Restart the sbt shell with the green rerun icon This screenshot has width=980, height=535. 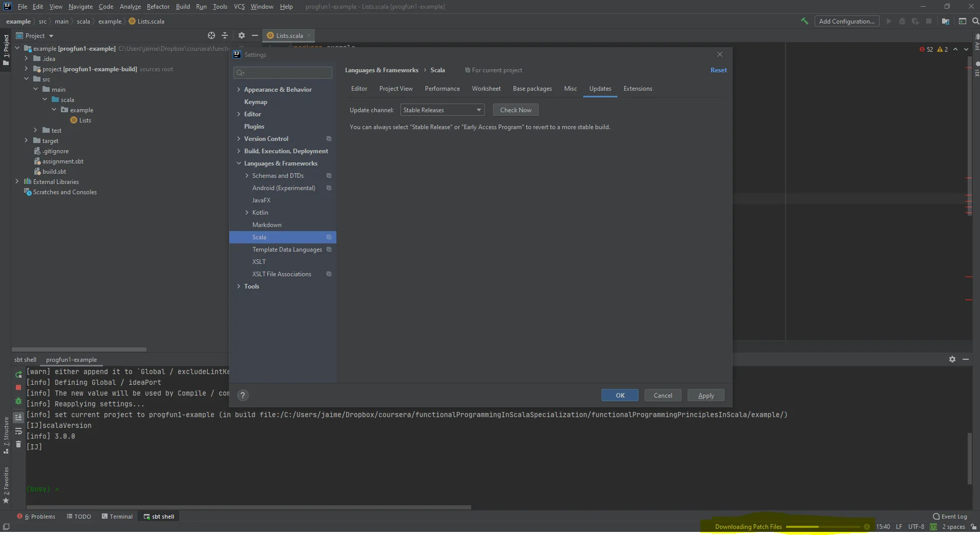(18, 375)
